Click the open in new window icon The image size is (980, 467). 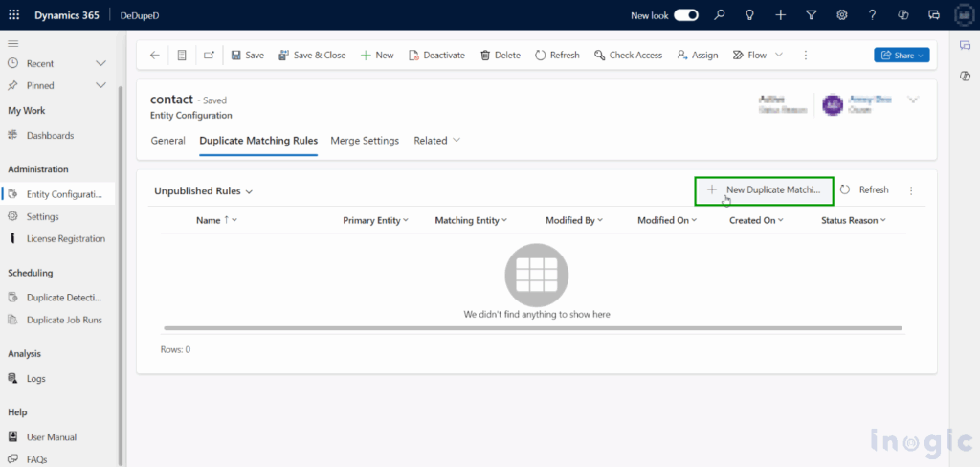pos(210,55)
